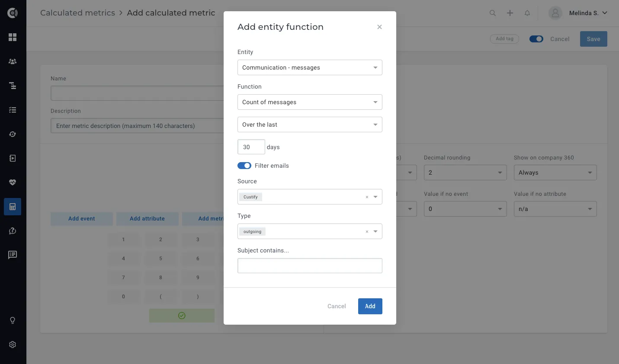This screenshot has height=364, width=619.
Task: Toggle the metric active switch near Cancel
Action: [x=536, y=39]
